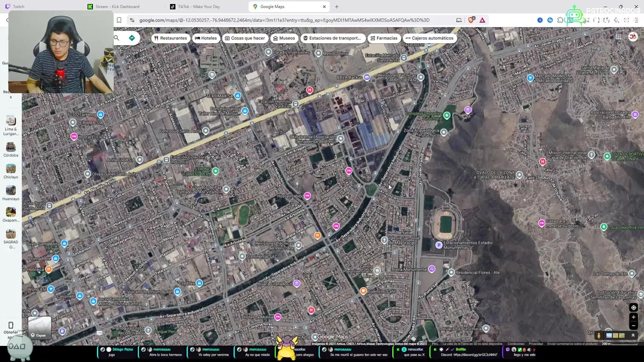Switch to the Twitch browser tab
The image size is (644, 362).
pyautogui.click(x=40, y=7)
